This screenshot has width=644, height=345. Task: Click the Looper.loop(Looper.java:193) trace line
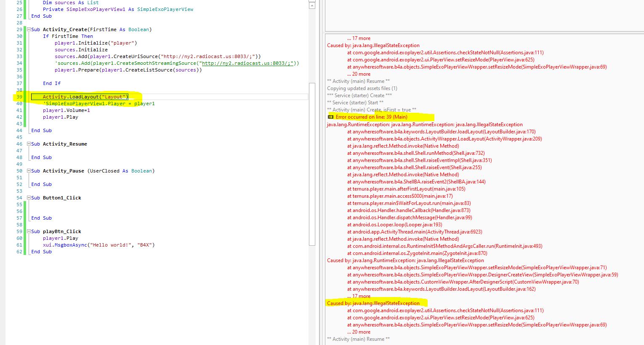coord(395,225)
